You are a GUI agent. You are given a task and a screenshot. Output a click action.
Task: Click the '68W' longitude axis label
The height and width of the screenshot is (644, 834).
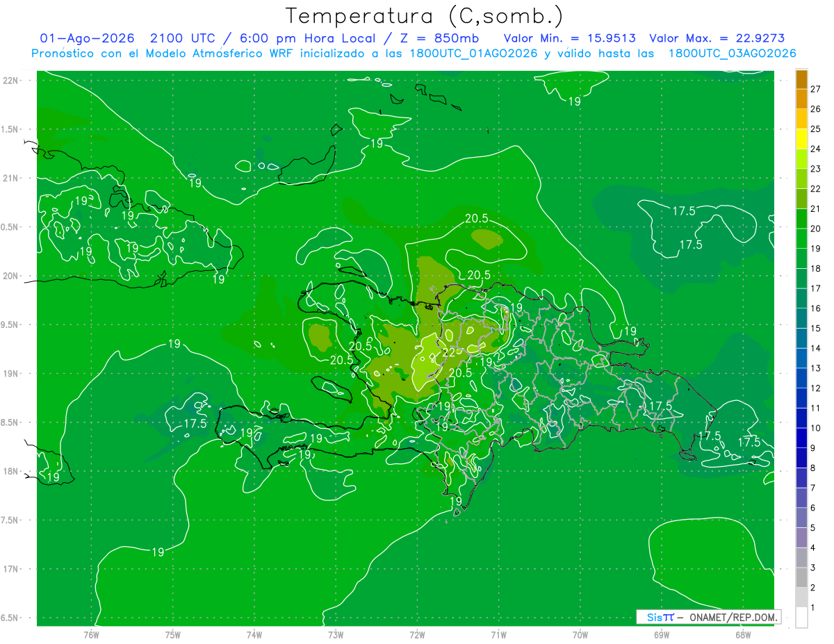coord(743,634)
